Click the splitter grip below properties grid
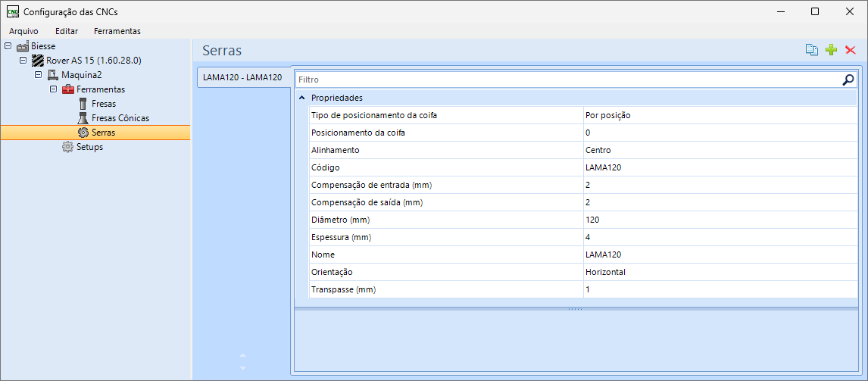 point(576,308)
